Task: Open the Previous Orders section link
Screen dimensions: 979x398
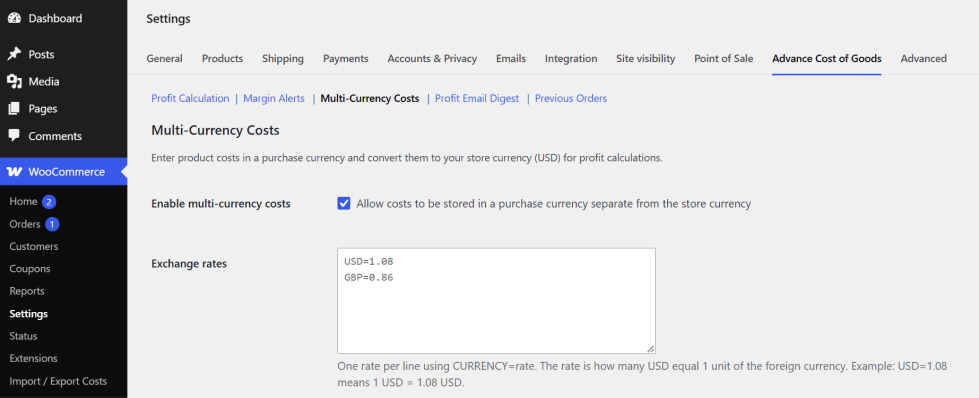Action: [x=571, y=99]
